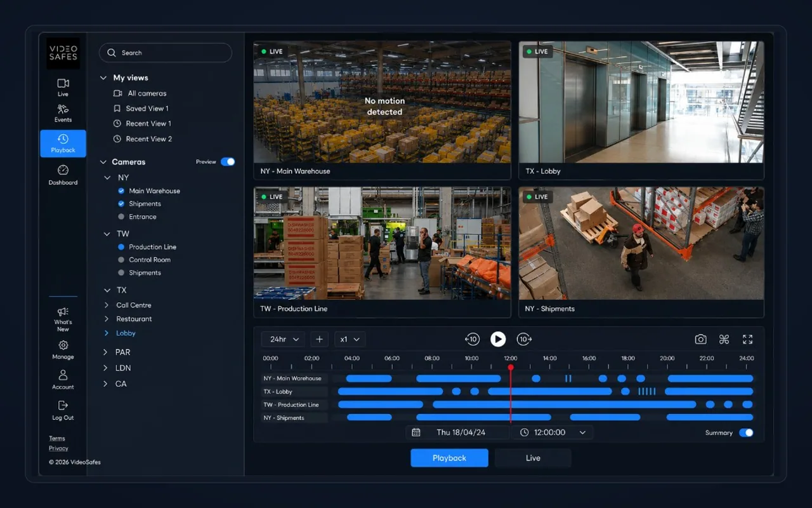Select the TW Control Room camera
The height and width of the screenshot is (508, 812).
pyautogui.click(x=121, y=260)
